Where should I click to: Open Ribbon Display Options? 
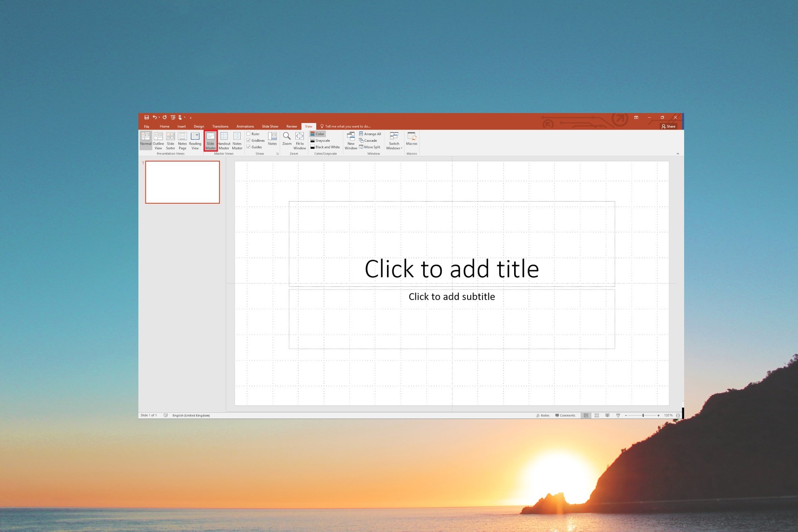[x=636, y=118]
